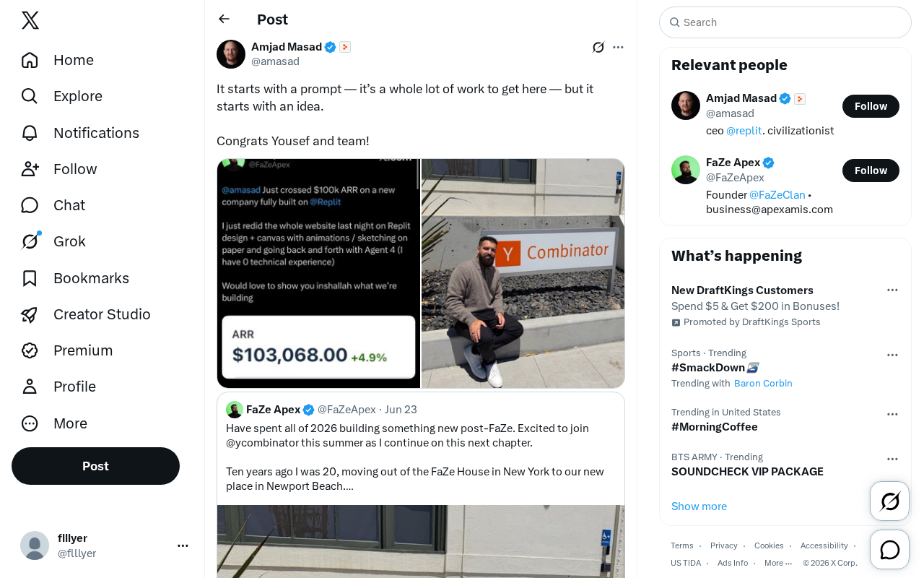924x578 pixels.
Task: Go back with the arrow icon
Action: 225,19
